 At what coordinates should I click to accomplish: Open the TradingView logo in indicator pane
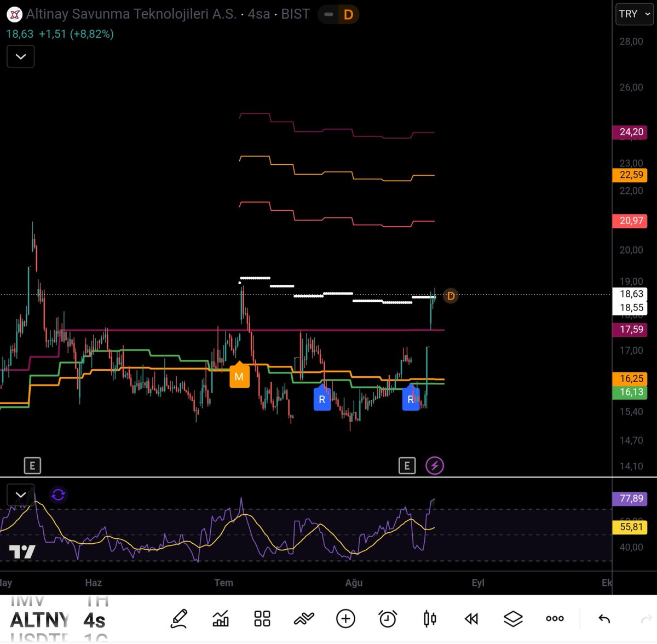pyautogui.click(x=22, y=551)
